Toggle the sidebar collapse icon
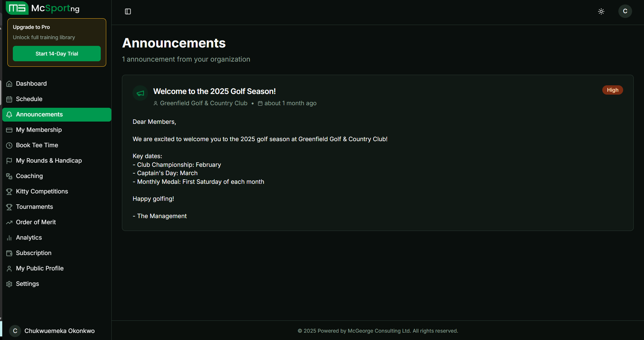The height and width of the screenshot is (340, 644). pos(128,12)
